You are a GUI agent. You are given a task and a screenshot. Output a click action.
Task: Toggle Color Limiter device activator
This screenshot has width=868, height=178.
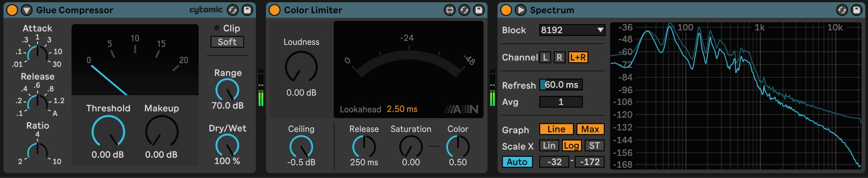(274, 10)
